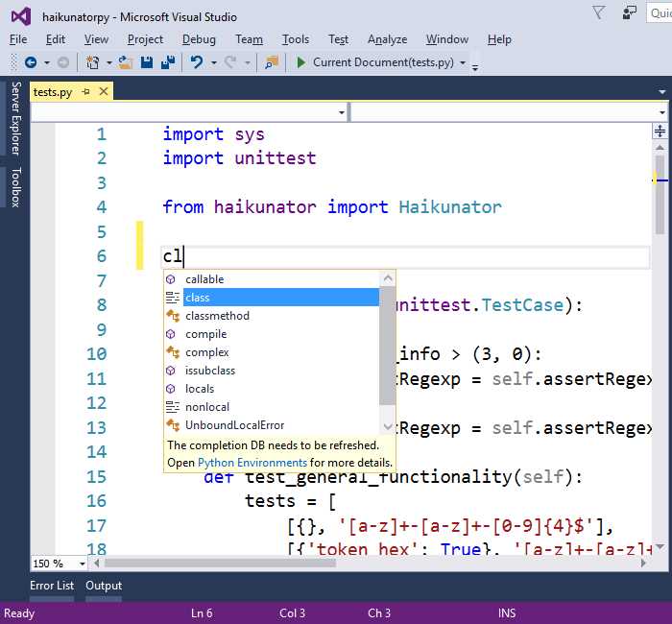
Task: Open the New Project dropdown arrow
Action: (x=108, y=63)
